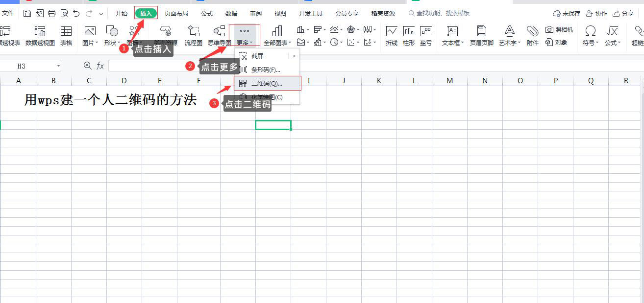This screenshot has height=303, width=644.
Task: Insert a 数据透视图 pivot chart
Action: pyautogui.click(x=40, y=36)
